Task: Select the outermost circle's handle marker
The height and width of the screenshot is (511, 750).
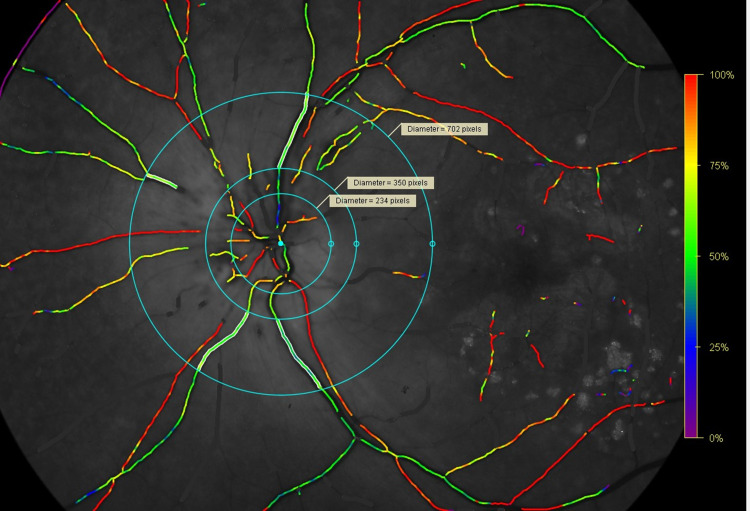Action: coord(433,244)
